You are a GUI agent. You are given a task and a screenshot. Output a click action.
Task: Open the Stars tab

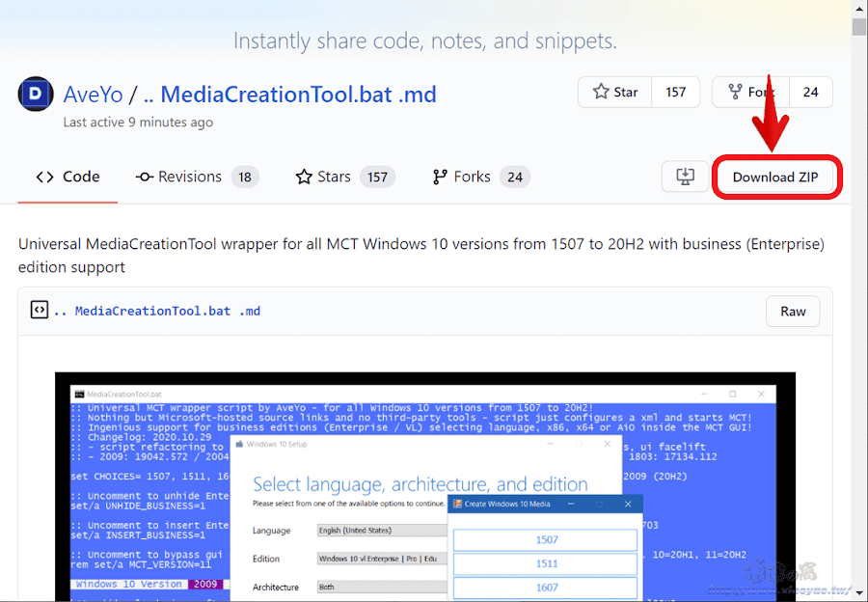coord(345,177)
